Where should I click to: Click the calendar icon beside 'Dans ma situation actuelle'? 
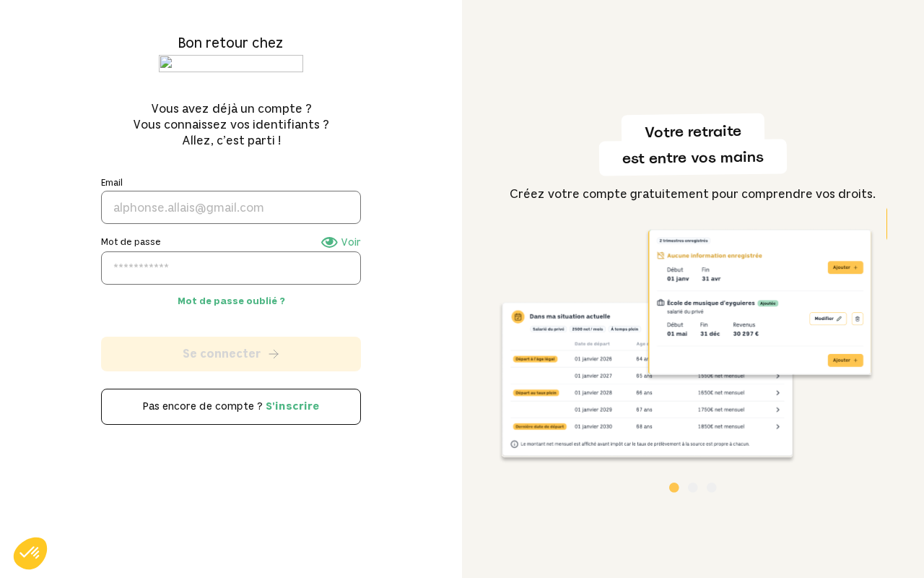point(518,316)
